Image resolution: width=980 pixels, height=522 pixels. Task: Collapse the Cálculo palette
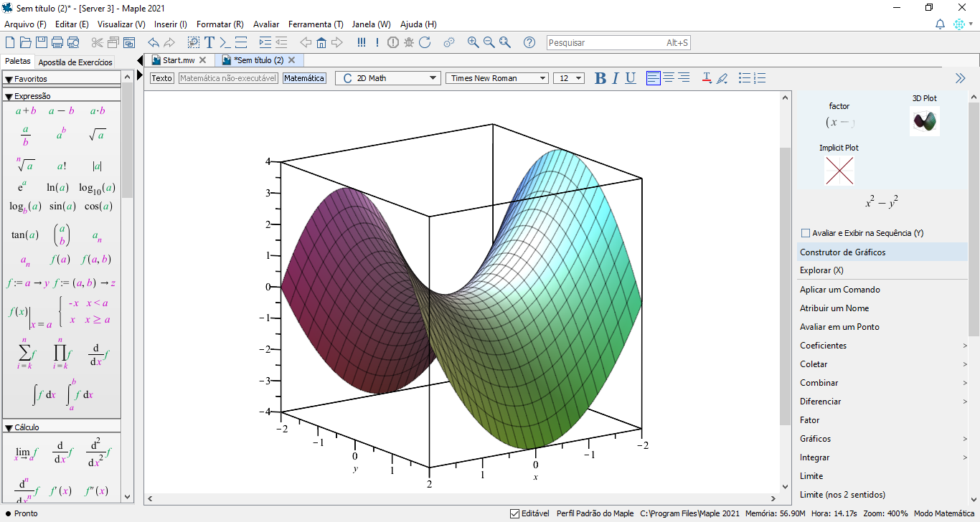[9, 427]
